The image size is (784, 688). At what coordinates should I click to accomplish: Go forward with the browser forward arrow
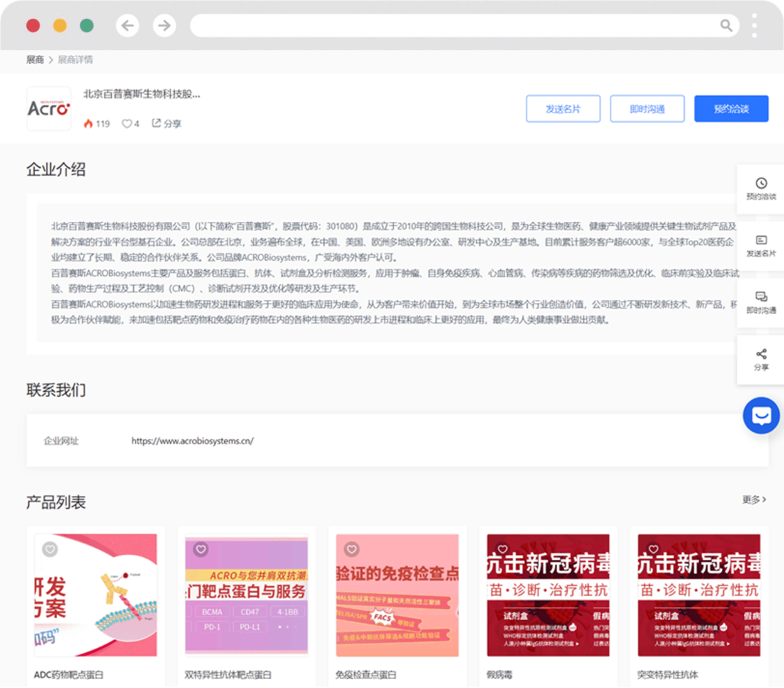coord(165,26)
